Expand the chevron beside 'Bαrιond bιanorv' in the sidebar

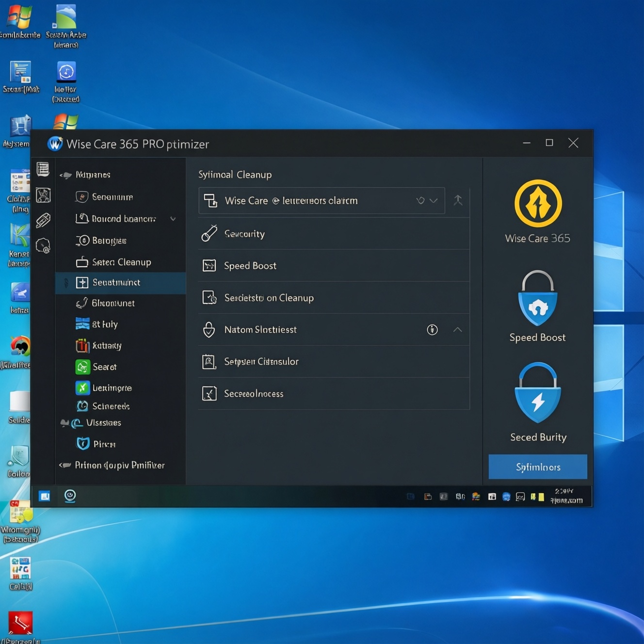tap(173, 219)
